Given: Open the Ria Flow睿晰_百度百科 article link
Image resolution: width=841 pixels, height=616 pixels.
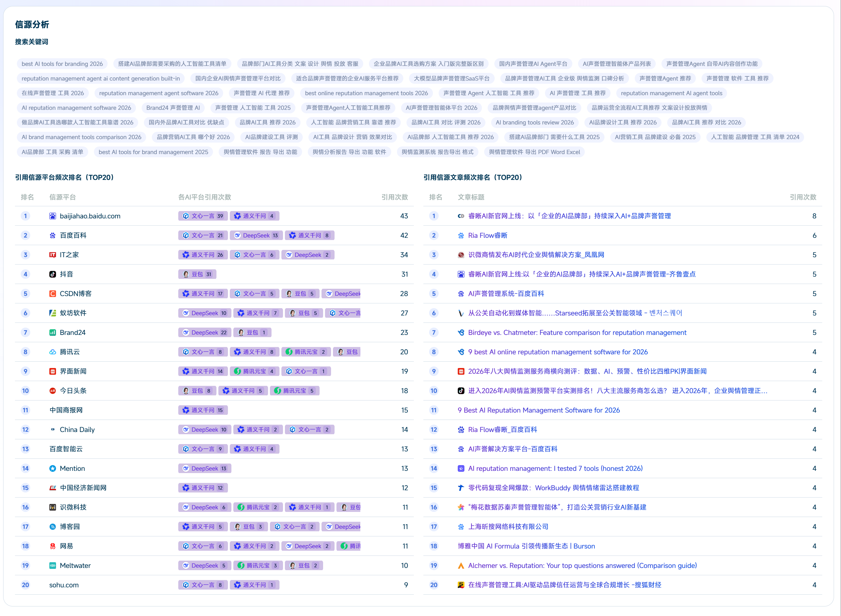Looking at the screenshot, I should pyautogui.click(x=503, y=429).
